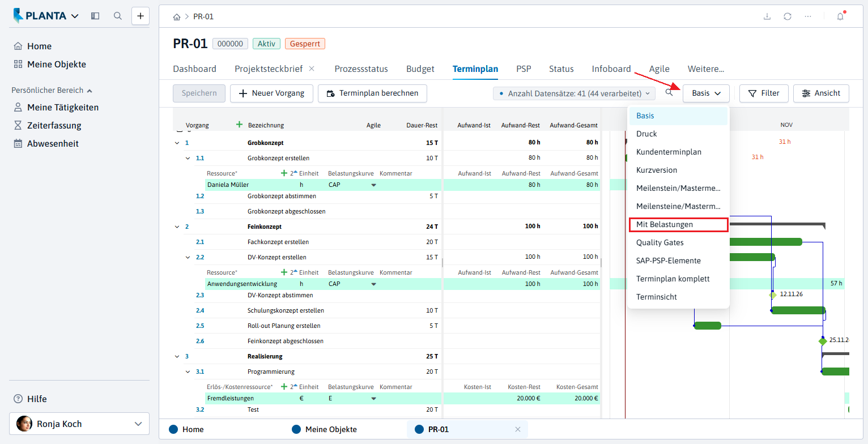Open Ronja Koch user menu

point(79,424)
